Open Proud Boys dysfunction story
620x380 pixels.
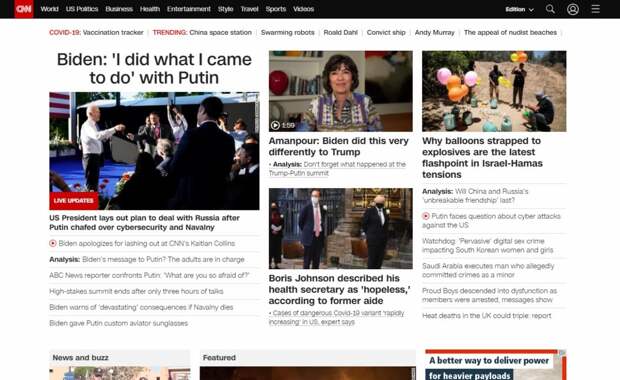490,295
